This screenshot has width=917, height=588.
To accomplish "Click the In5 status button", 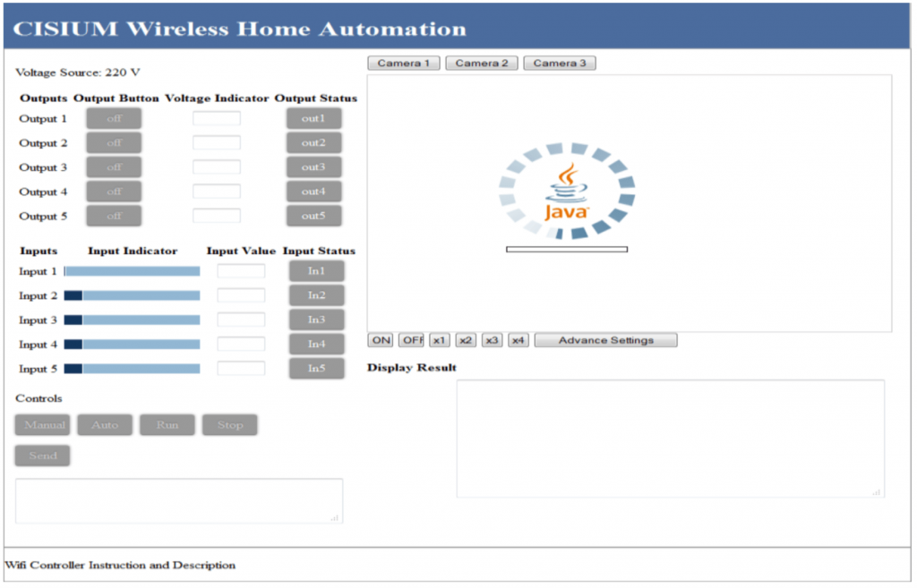I will 316,368.
